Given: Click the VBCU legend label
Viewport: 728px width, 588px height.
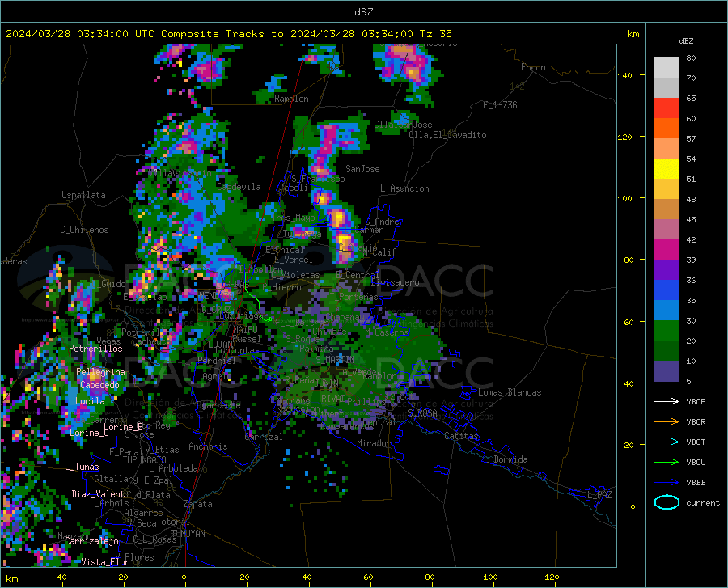Looking at the screenshot, I should coord(696,463).
